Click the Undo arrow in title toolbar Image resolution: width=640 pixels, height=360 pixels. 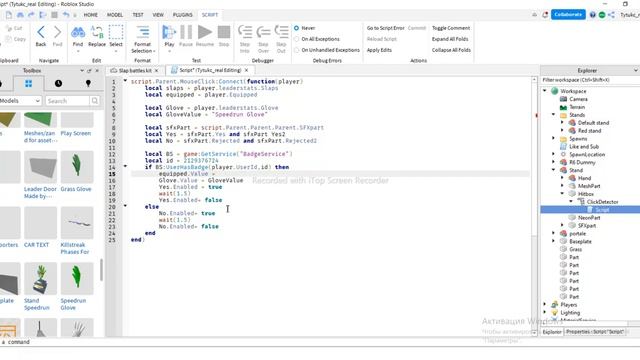[x=66, y=15]
